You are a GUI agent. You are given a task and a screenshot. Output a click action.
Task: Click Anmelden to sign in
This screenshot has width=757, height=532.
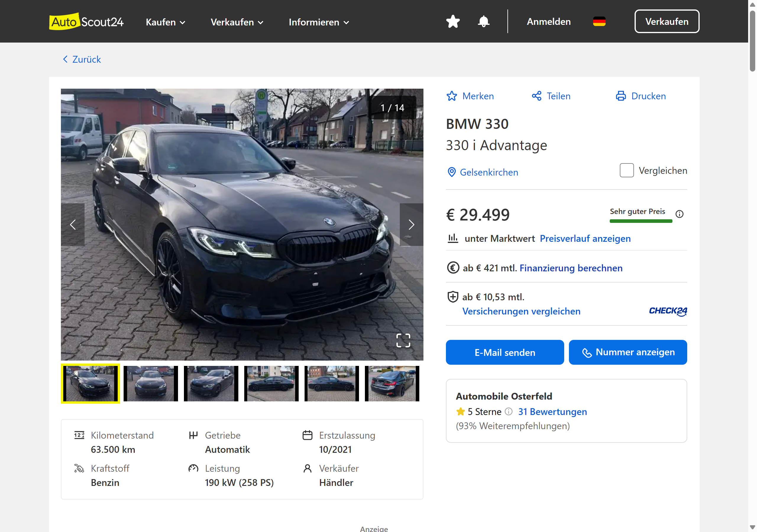[548, 22]
